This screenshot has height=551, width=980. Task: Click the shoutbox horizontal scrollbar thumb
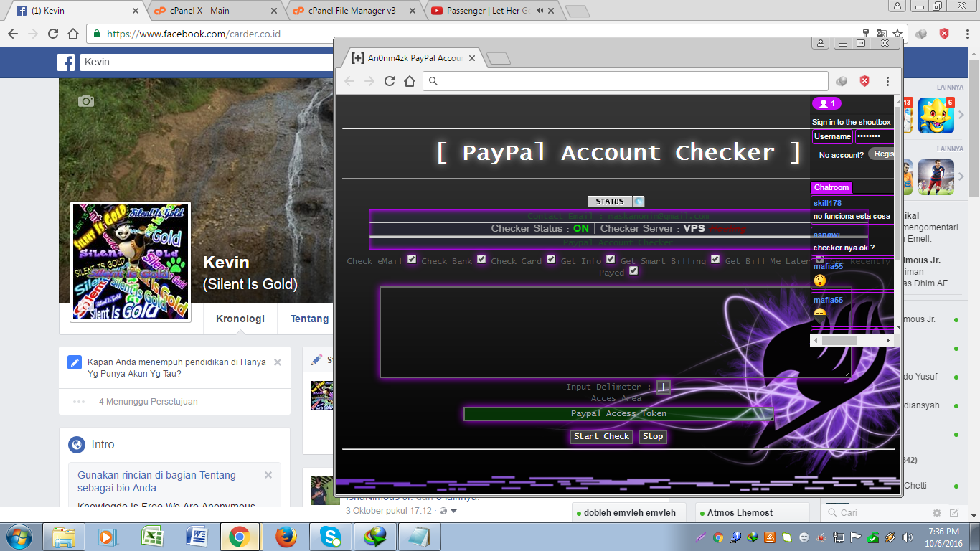click(839, 340)
